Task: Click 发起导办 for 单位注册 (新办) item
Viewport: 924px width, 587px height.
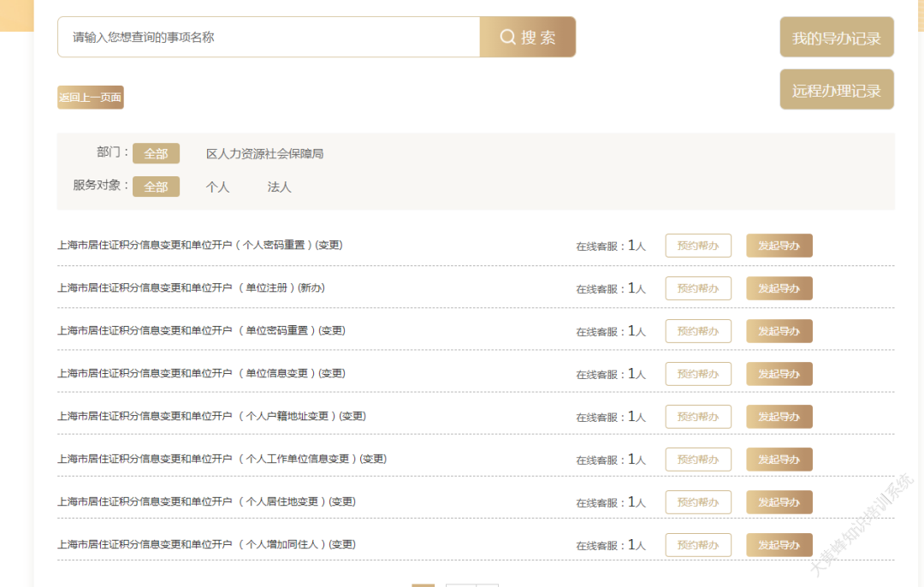Action: (779, 288)
